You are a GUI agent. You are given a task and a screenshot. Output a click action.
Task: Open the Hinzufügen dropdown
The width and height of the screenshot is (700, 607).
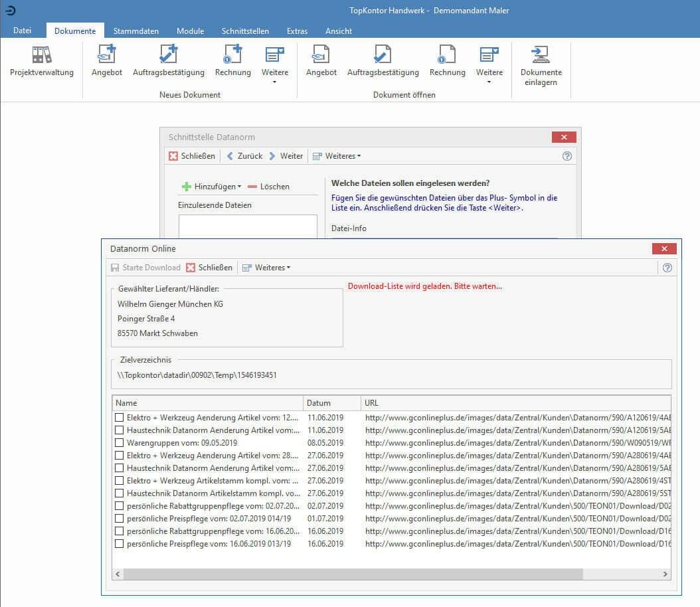212,186
